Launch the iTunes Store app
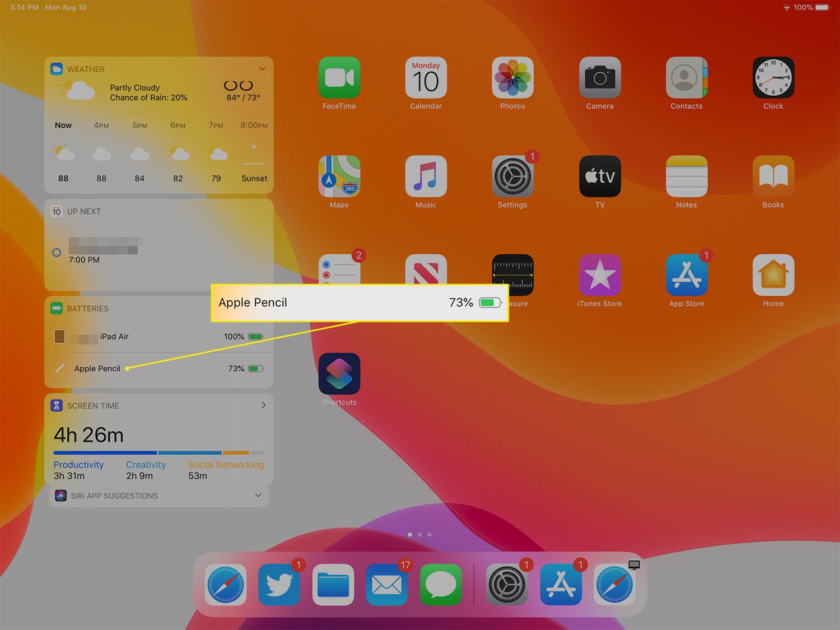The image size is (840, 630). (x=599, y=275)
